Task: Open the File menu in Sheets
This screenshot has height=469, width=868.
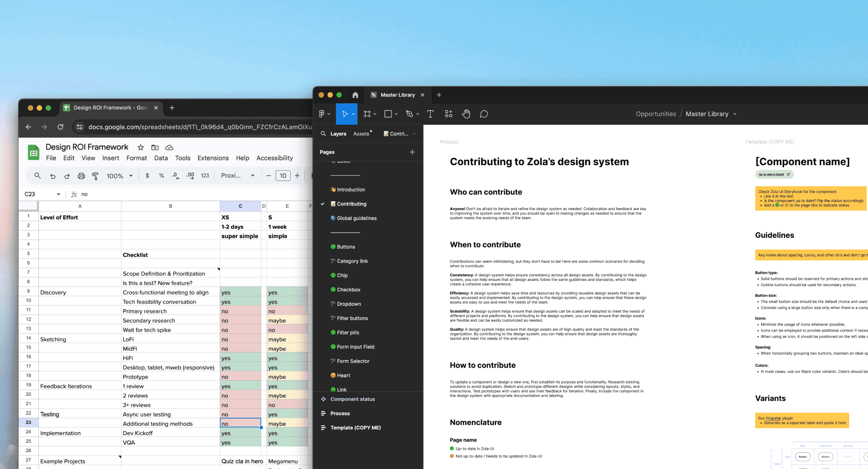Action: coord(51,158)
